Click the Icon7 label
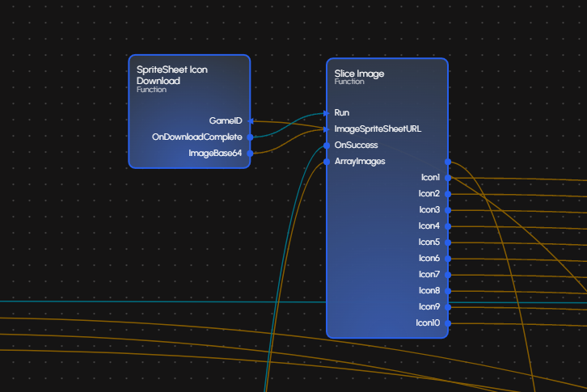The height and width of the screenshot is (392, 587). (429, 275)
